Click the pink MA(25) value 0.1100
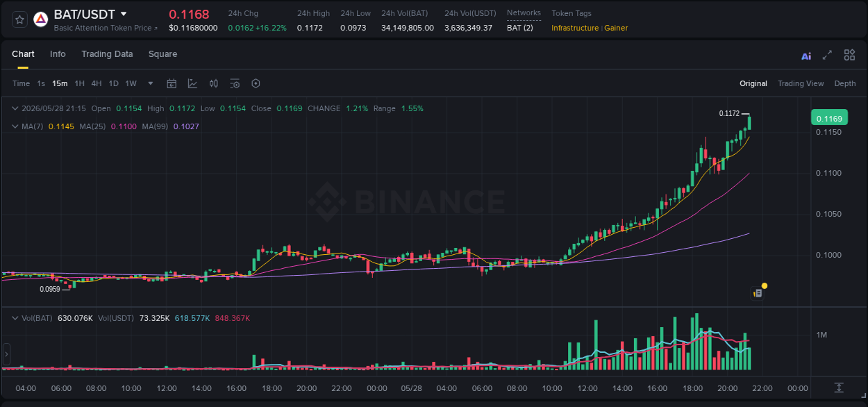 124,126
